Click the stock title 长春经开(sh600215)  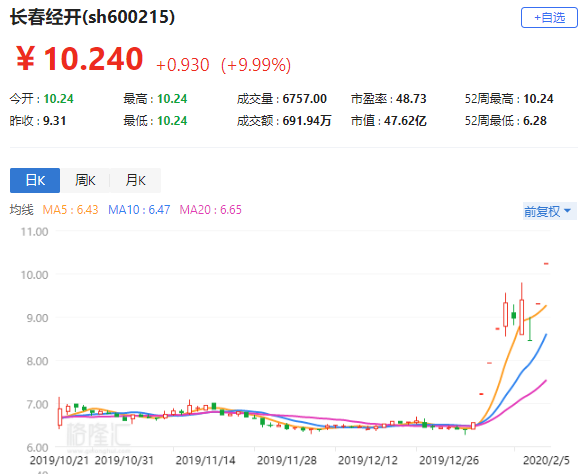92,17
